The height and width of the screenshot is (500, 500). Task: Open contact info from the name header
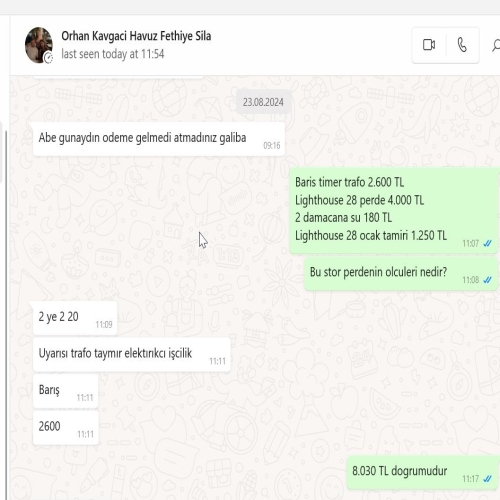(136, 36)
